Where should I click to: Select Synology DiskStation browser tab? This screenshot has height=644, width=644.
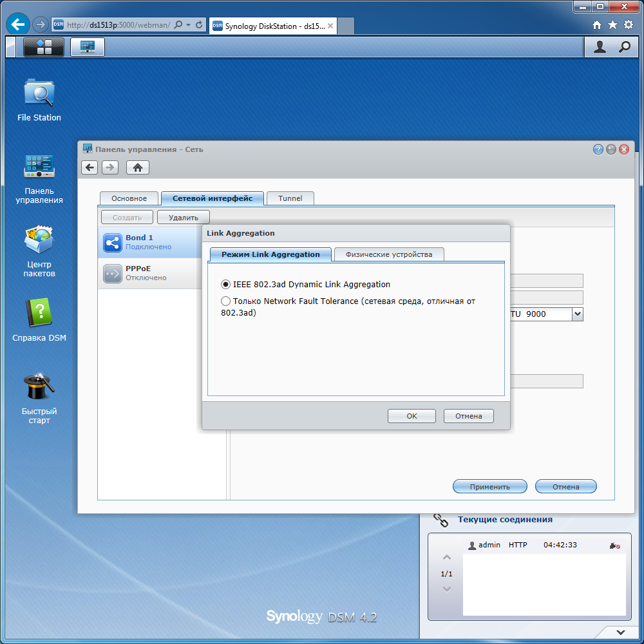pyautogui.click(x=273, y=26)
